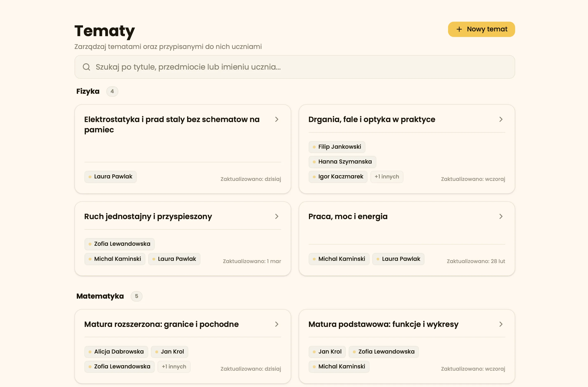This screenshot has width=588, height=387.
Task: Select the Matematyka section header
Action: pos(100,296)
